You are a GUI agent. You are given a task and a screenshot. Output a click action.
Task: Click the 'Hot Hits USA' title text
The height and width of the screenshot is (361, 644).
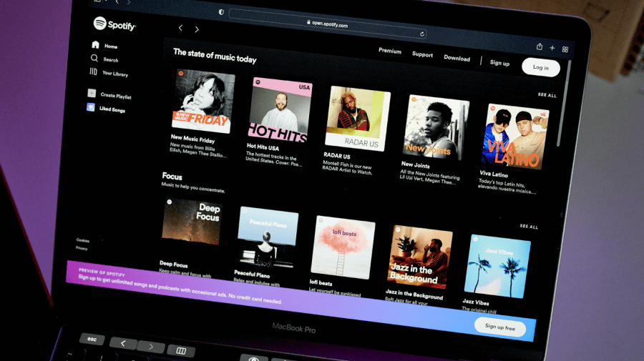coord(263,147)
